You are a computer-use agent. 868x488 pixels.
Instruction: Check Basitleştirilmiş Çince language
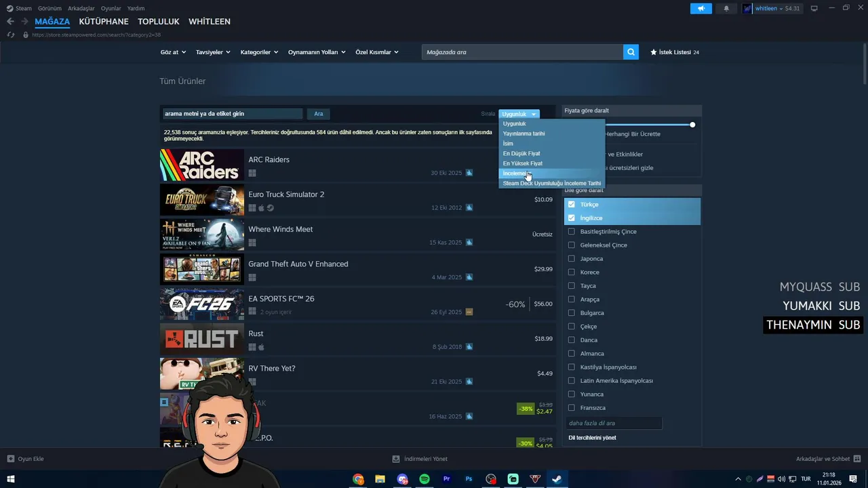(572, 232)
